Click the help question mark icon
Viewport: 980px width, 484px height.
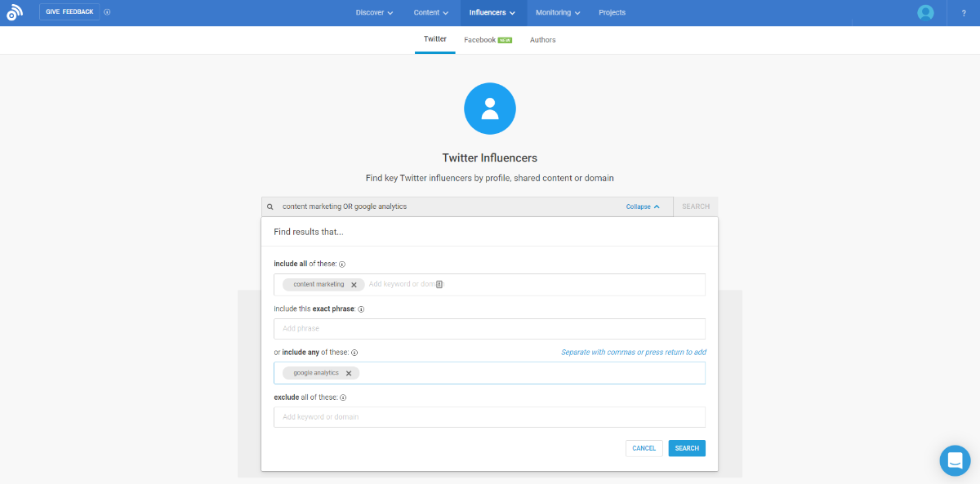tap(964, 12)
